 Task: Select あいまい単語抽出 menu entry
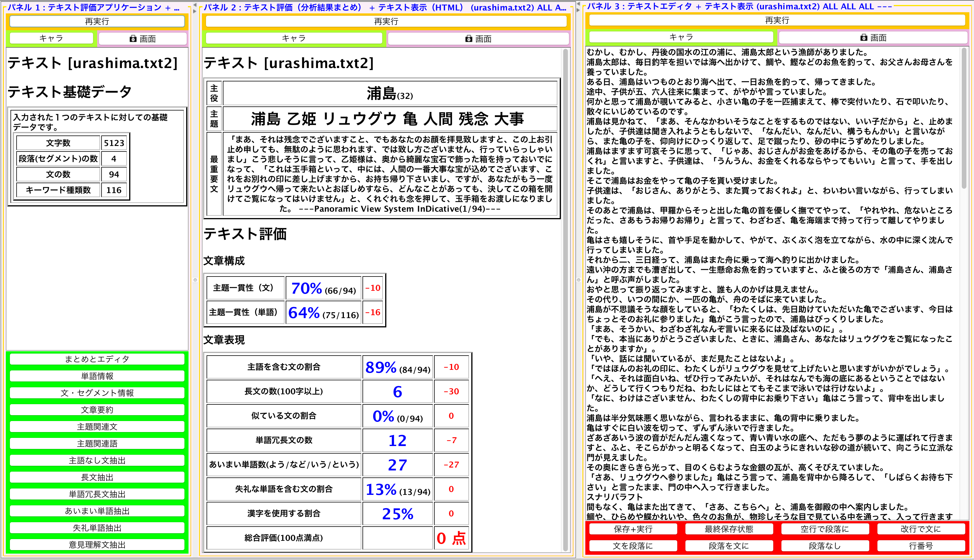pyautogui.click(x=97, y=511)
